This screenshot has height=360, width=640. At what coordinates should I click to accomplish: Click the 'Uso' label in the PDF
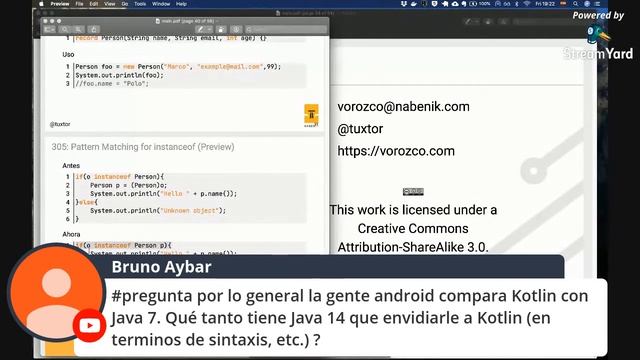coord(68,54)
